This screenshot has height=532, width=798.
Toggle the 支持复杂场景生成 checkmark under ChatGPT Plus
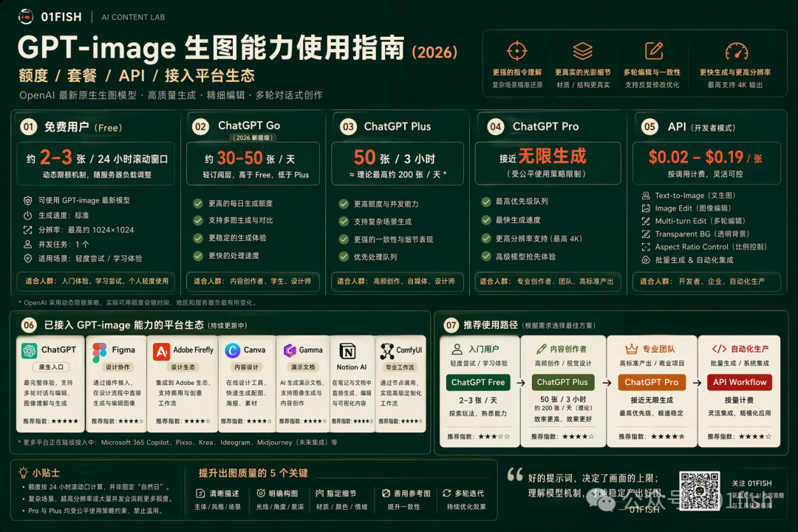(x=343, y=222)
